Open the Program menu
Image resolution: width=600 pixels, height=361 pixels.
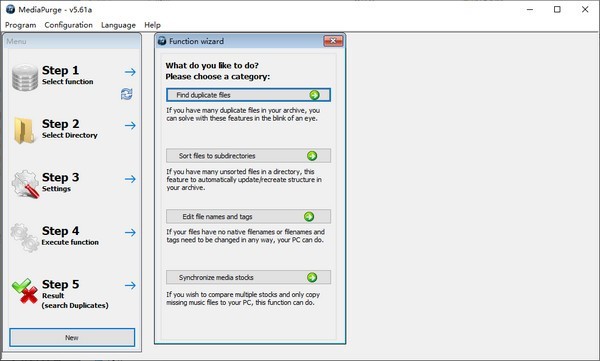coord(20,25)
